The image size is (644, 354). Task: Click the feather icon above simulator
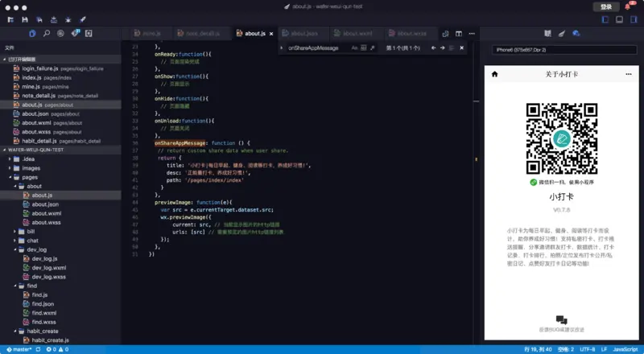pyautogui.click(x=562, y=33)
